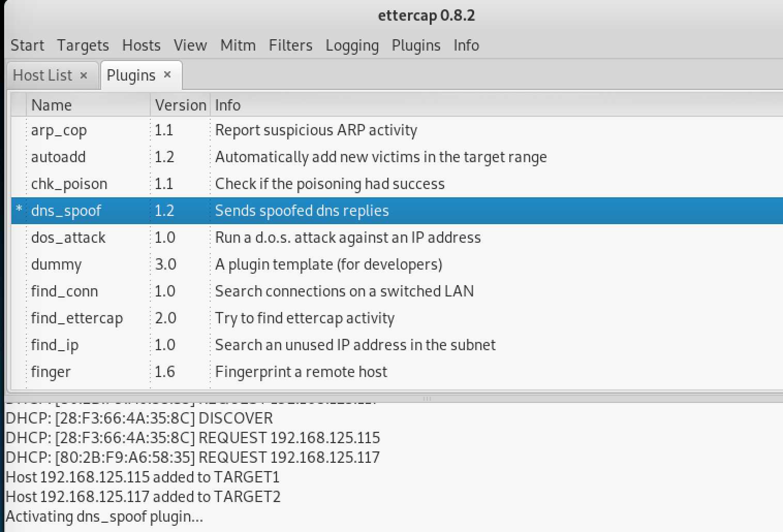Sort plugins by Version column header
783x532 pixels.
tap(180, 105)
